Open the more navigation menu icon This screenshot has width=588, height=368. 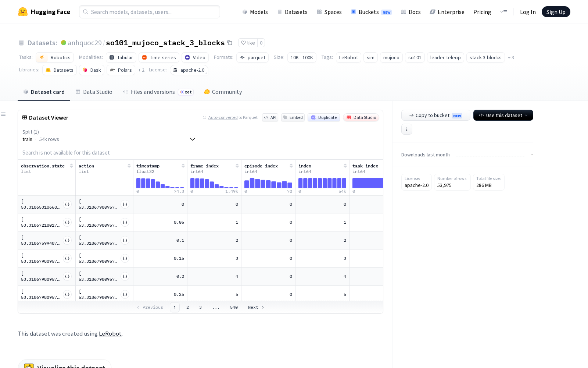click(x=503, y=12)
